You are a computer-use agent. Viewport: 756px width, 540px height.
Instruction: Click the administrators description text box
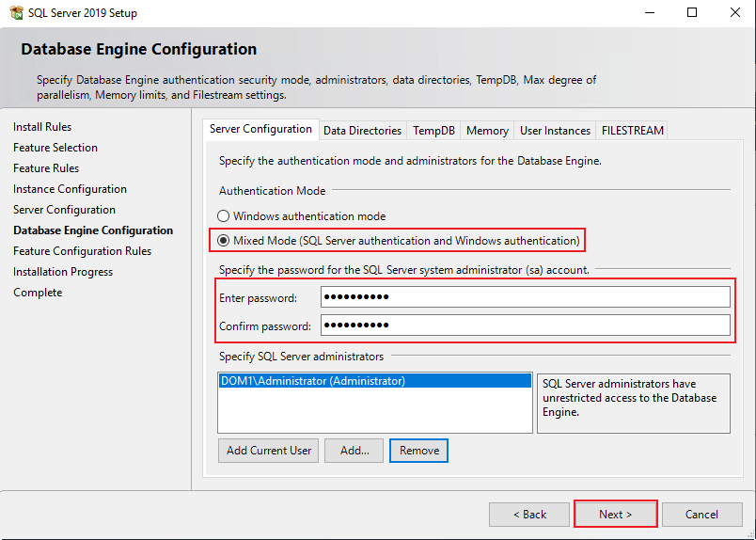634,403
